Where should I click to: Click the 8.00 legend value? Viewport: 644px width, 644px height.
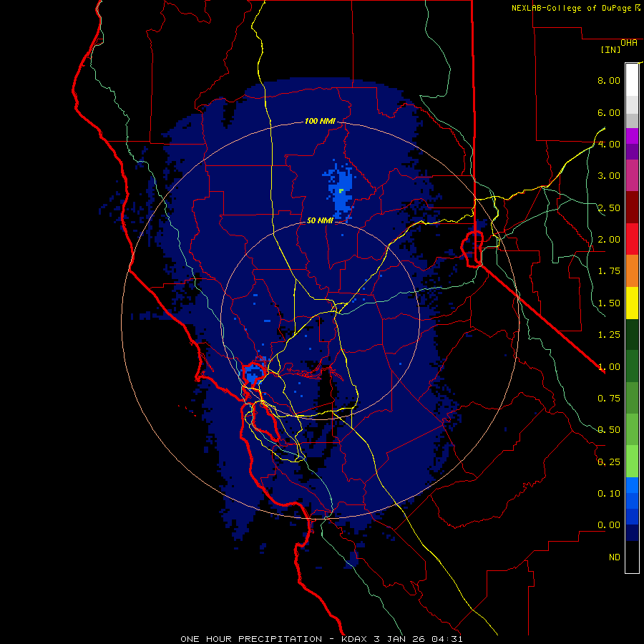coord(609,80)
